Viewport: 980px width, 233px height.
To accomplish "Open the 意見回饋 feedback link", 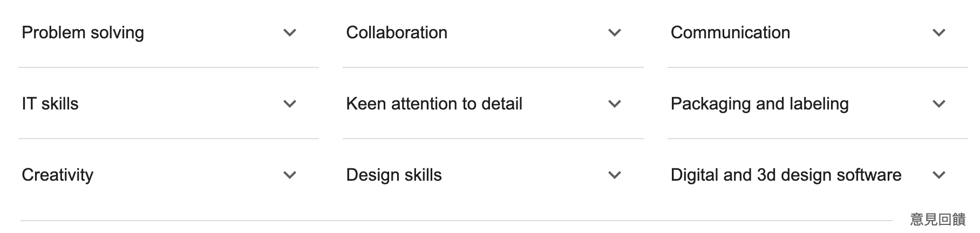I will point(937,220).
